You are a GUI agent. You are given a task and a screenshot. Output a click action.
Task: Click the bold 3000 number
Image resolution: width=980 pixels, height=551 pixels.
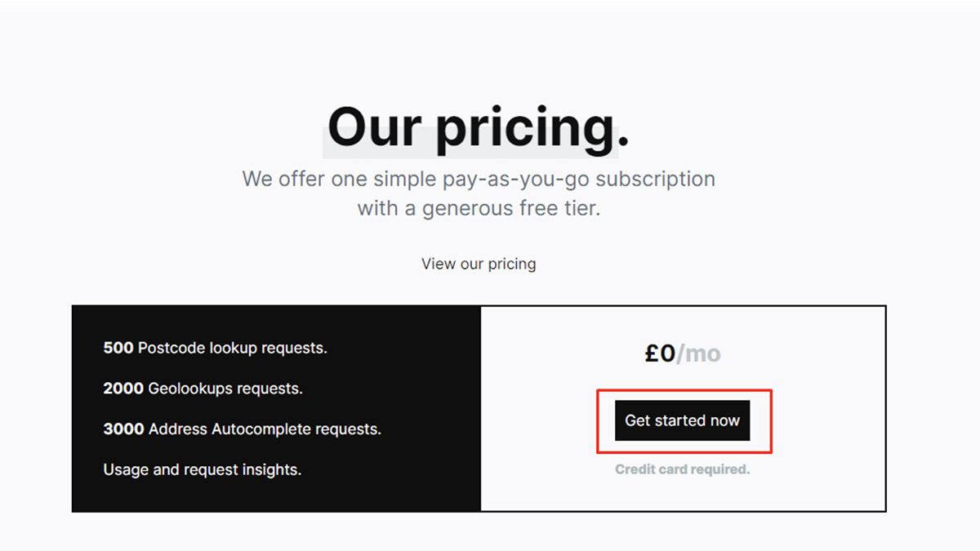(123, 429)
